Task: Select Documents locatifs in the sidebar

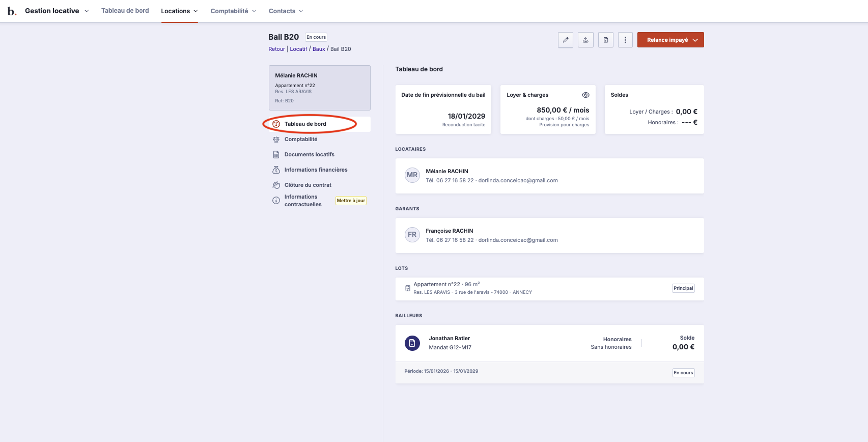Action: pos(309,154)
